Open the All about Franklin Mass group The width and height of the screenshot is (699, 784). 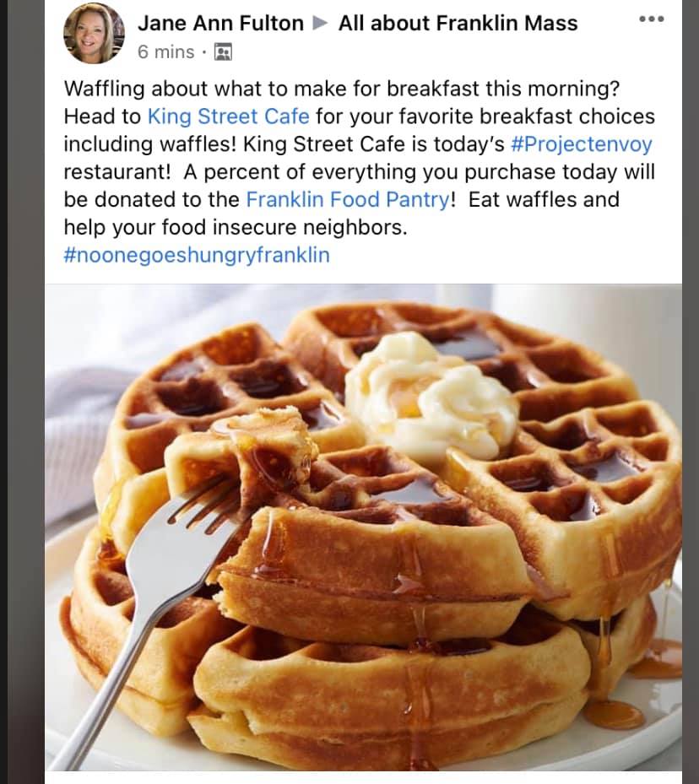coord(458,24)
